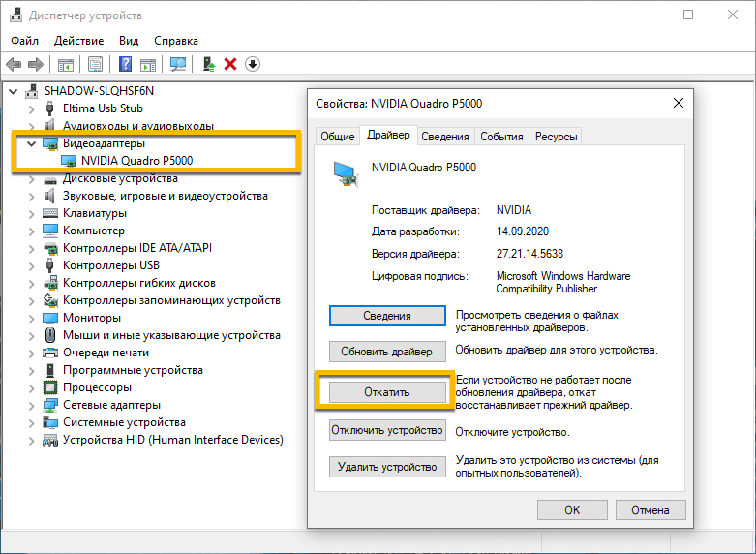Collapse the SHADOW-SLQHSF6N root node
This screenshot has width=756, height=554.
(14, 91)
